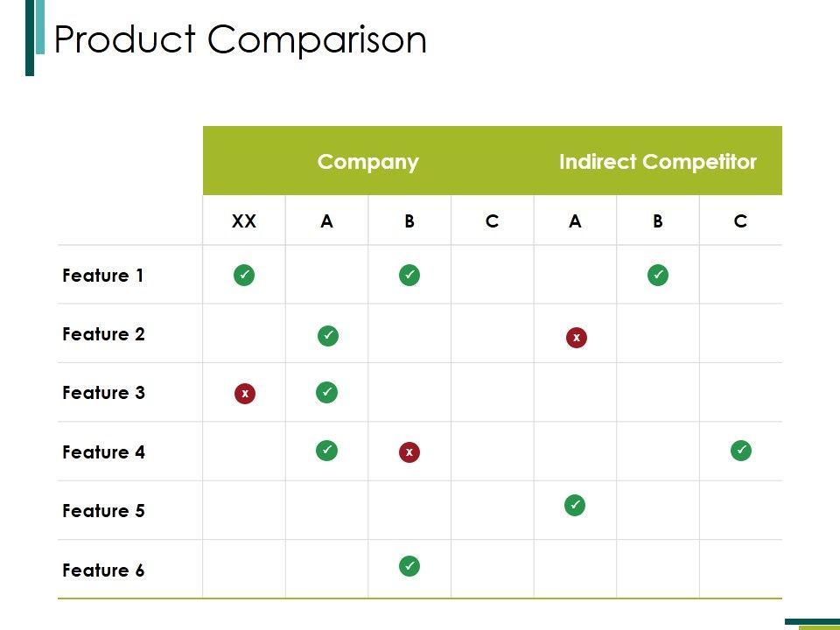Click the green check for Feature 1 under XX
Viewport: 840px width, 630px height.
click(x=244, y=276)
